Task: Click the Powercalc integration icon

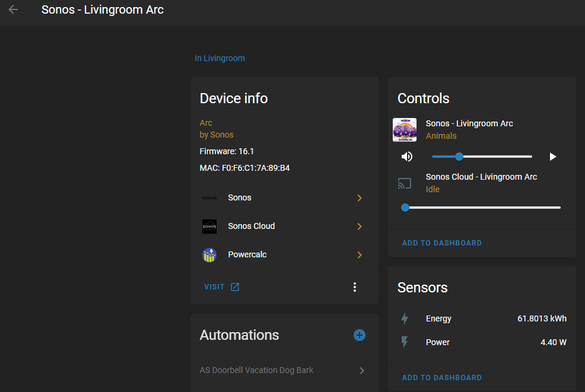Action: tap(209, 255)
